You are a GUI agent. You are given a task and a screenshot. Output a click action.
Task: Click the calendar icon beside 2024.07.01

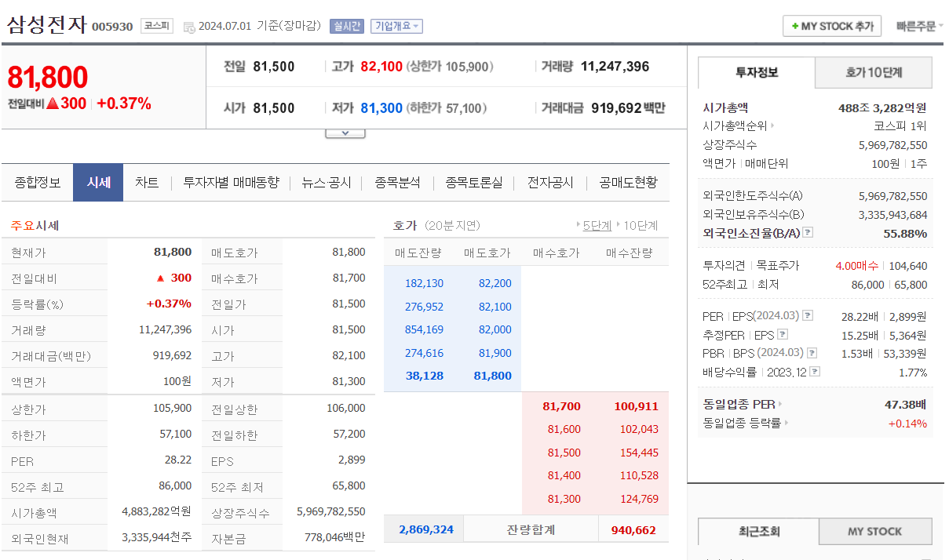189,27
